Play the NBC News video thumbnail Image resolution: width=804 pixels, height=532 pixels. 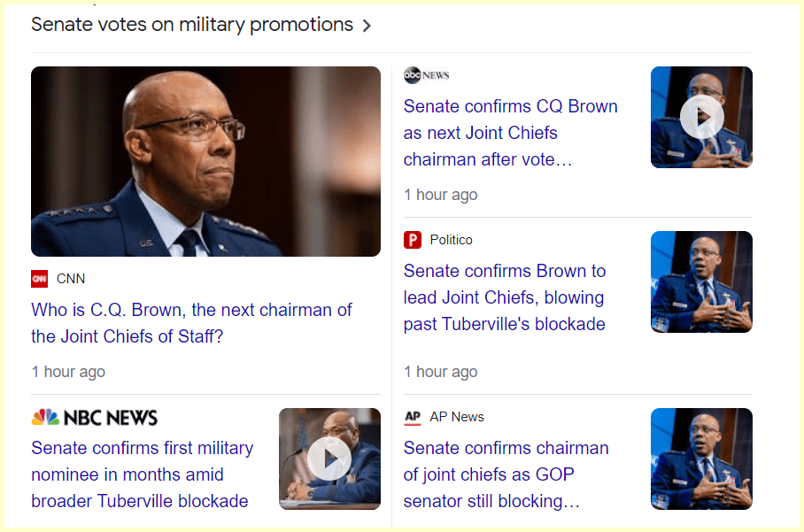pyautogui.click(x=329, y=459)
